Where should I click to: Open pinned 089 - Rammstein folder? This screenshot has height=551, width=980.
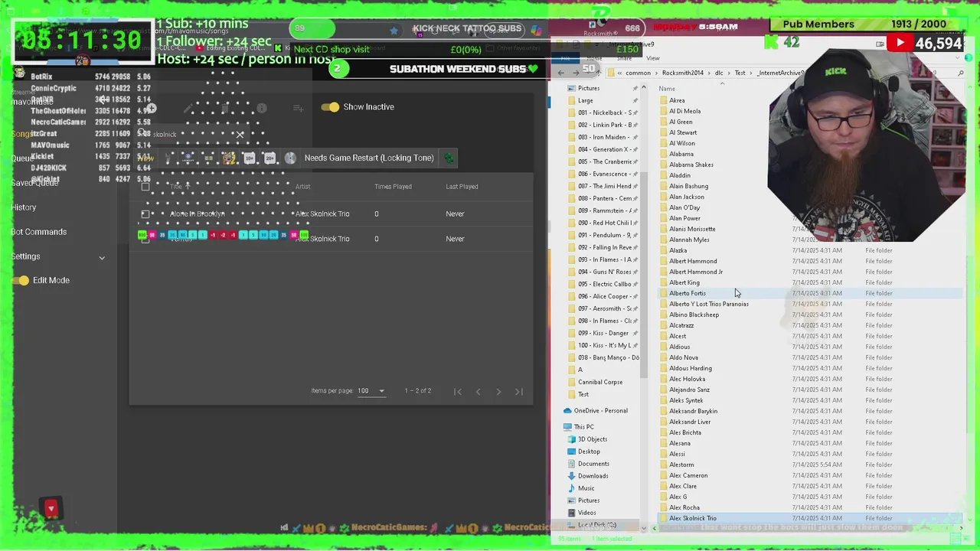[x=604, y=210]
